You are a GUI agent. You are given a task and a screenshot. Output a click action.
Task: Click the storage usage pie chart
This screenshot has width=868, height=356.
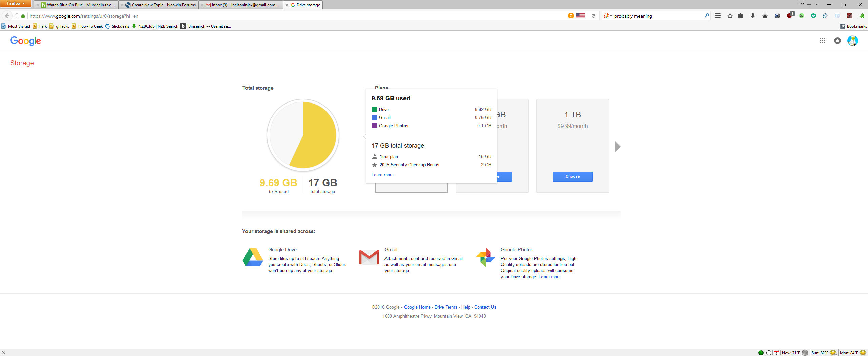303,135
